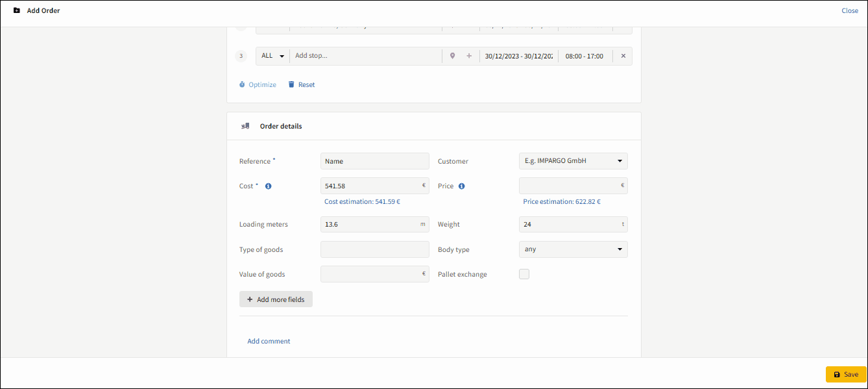Click the Save button
The height and width of the screenshot is (389, 868).
pos(846,375)
